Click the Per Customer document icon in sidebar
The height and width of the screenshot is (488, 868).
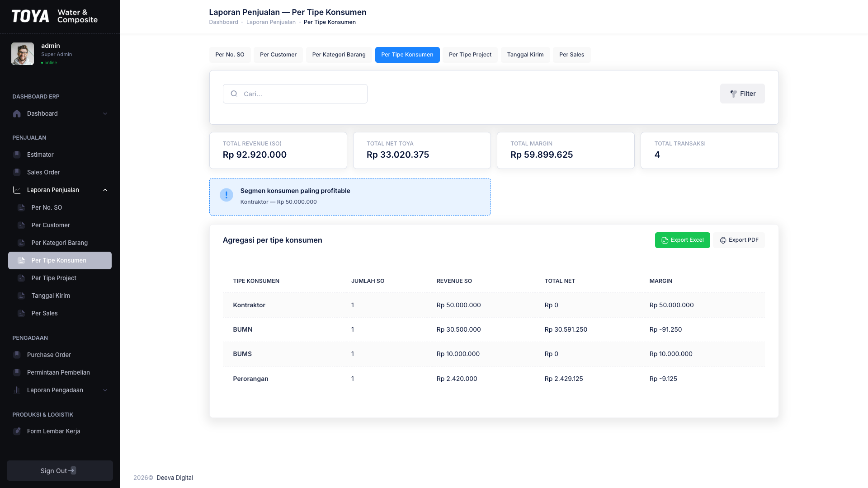[x=21, y=225]
